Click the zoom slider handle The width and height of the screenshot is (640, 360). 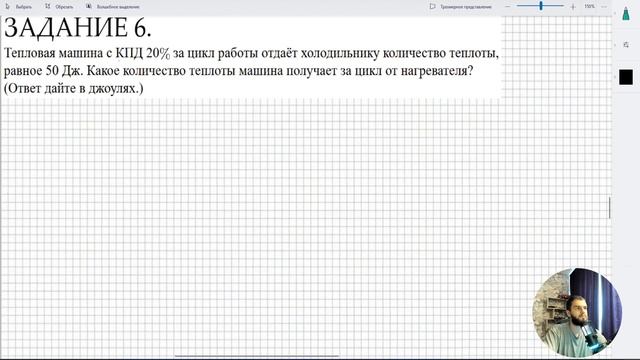[541, 6]
